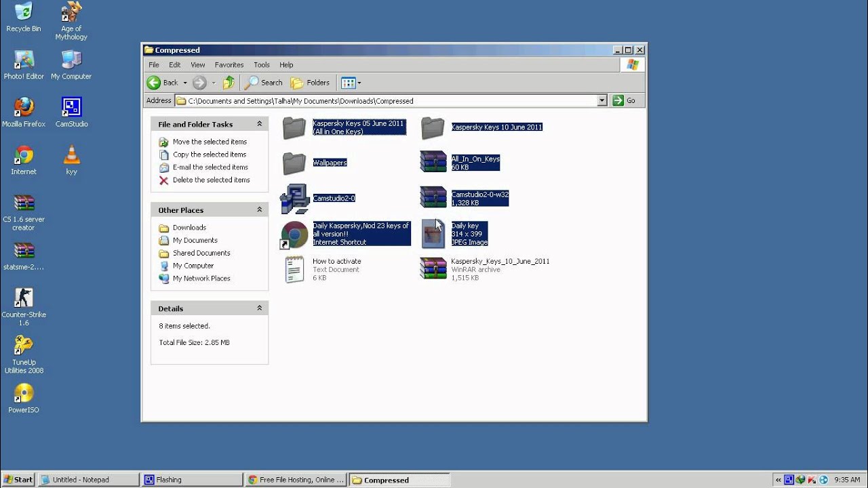This screenshot has width=868, height=488.
Task: Select the Wallpapers folder icon
Action: (x=294, y=163)
